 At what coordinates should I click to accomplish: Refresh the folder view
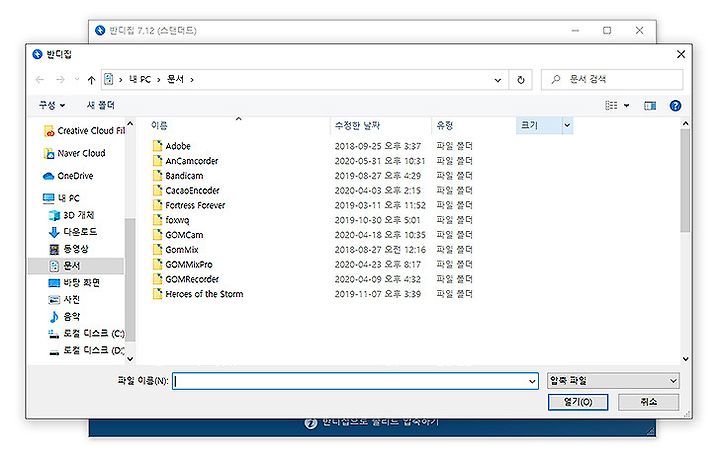click(x=521, y=80)
